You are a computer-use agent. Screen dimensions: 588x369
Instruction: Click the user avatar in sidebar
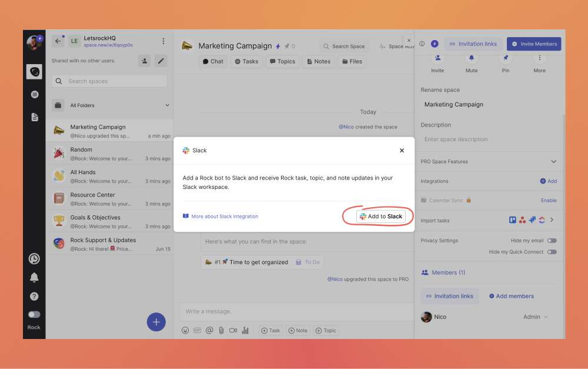34,43
